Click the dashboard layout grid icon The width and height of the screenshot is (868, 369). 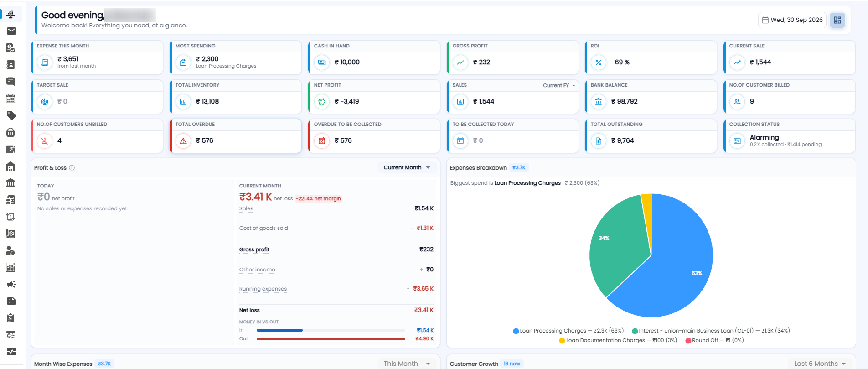tap(837, 20)
